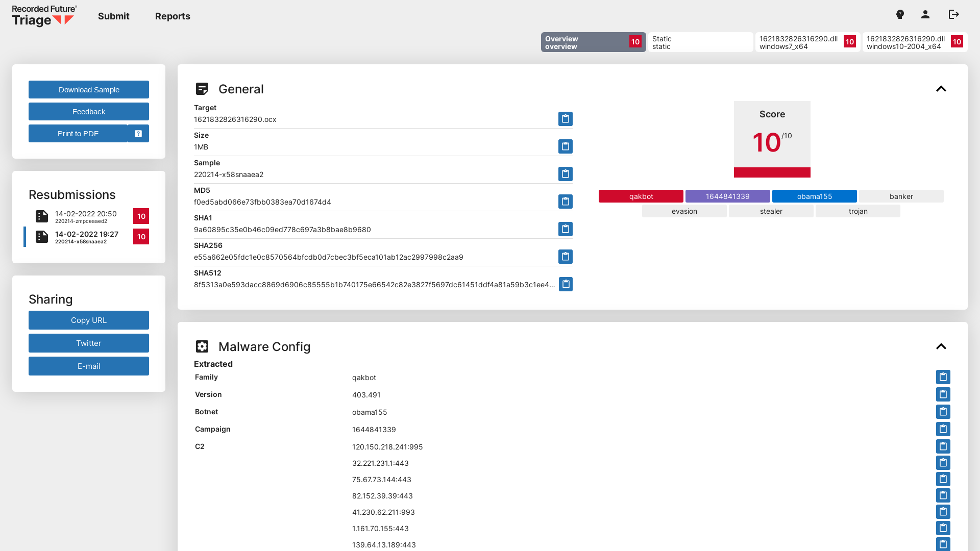Viewport: 980px width, 551px height.
Task: Open the windows10-2004_x64 analysis tab
Action: [x=915, y=42]
